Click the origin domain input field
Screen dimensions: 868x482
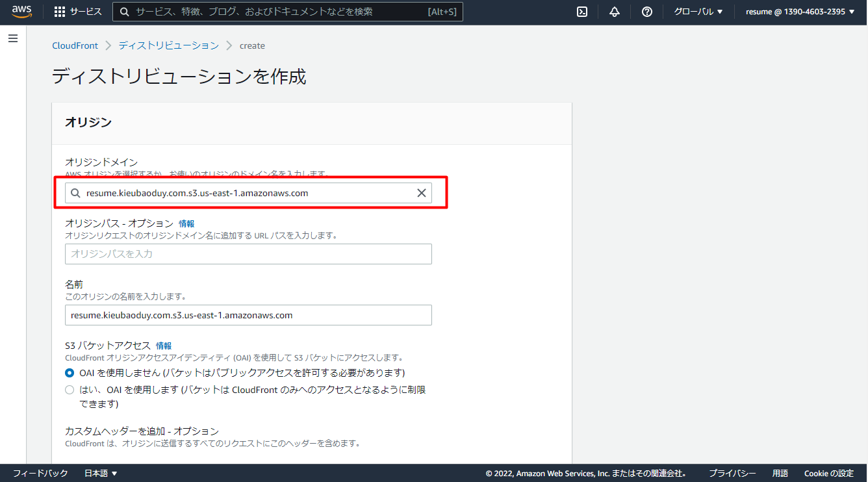(248, 193)
